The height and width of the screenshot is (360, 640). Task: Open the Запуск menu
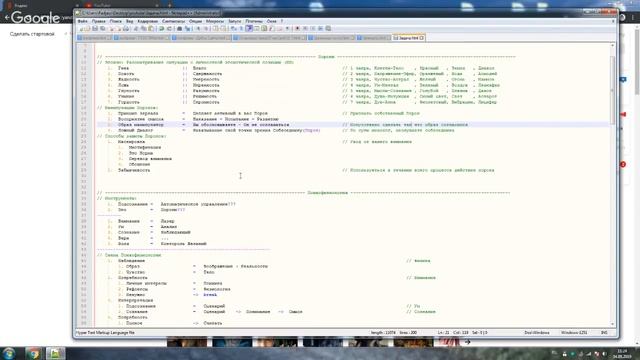pos(235,21)
